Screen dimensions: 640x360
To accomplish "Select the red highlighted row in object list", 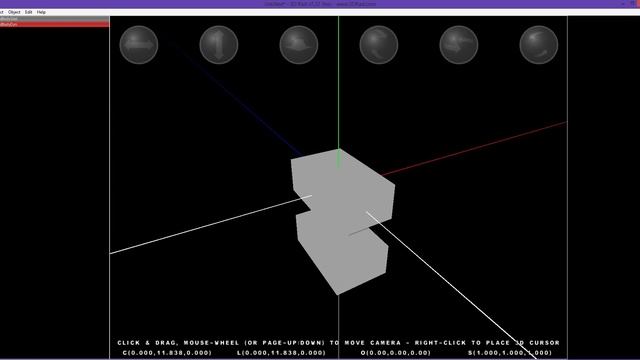I will click(x=54, y=24).
